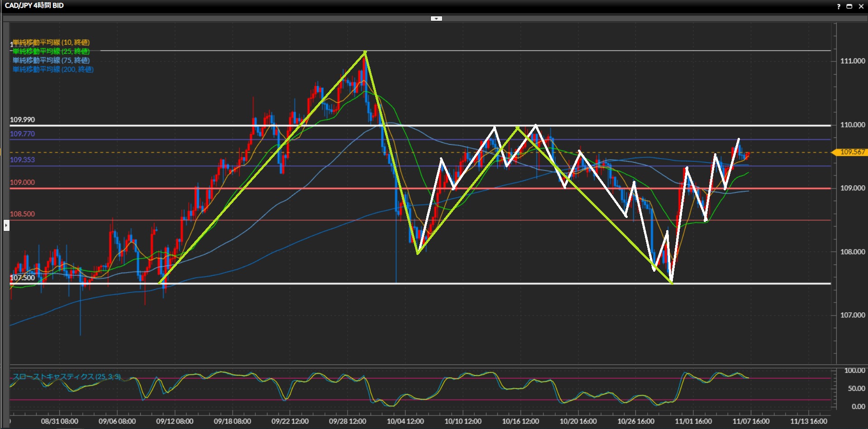The width and height of the screenshot is (868, 429).
Task: Select the 200-period moving average label
Action: (x=53, y=70)
